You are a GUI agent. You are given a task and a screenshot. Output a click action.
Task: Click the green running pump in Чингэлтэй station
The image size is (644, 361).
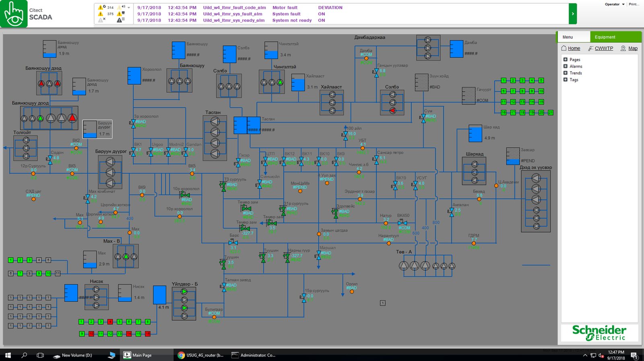pyautogui.click(x=280, y=82)
